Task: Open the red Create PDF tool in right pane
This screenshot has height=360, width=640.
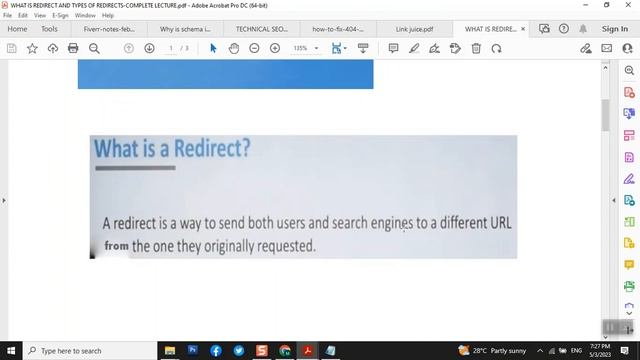Action: tap(629, 92)
